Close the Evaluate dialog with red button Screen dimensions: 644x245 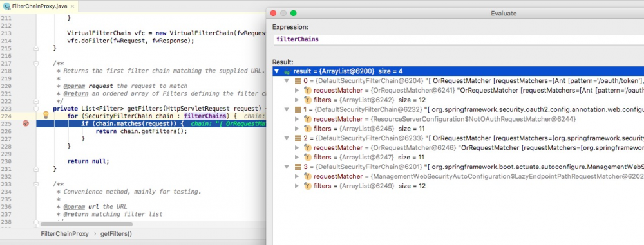(273, 13)
